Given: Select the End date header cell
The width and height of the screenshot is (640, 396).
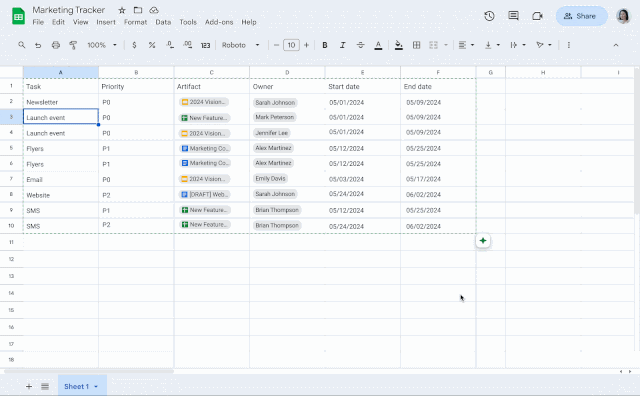Looking at the screenshot, I should click(x=438, y=86).
